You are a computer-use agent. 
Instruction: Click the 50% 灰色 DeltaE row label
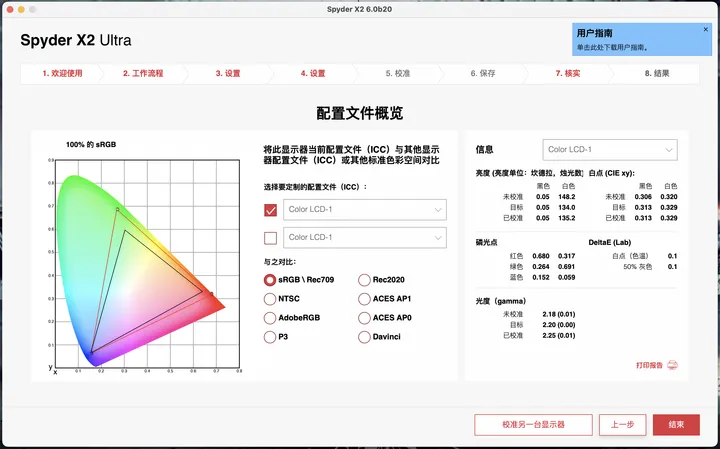click(x=637, y=267)
